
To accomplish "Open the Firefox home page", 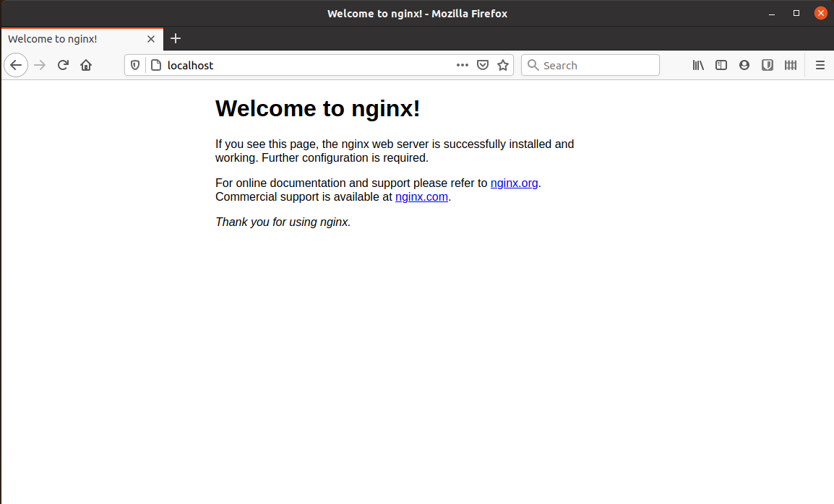I will point(85,66).
